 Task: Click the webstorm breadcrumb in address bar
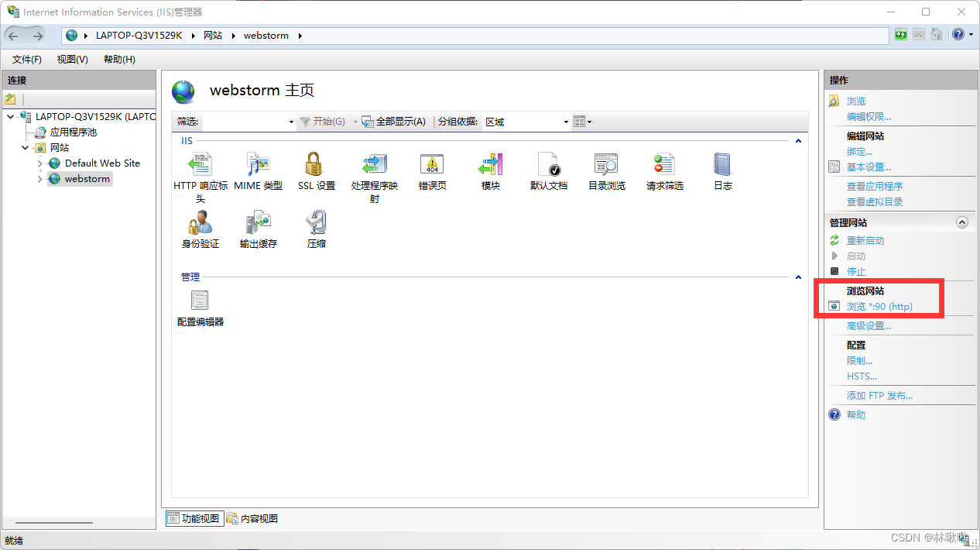(266, 36)
